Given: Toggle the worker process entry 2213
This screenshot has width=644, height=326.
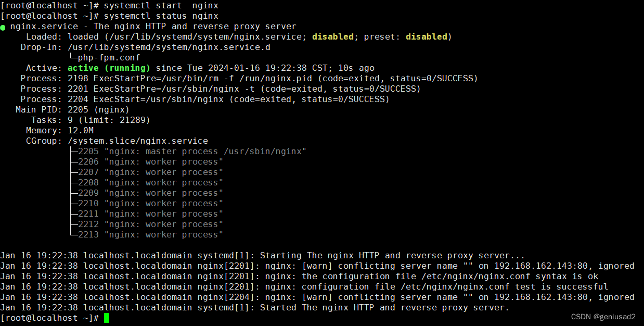Looking at the screenshot, I should point(151,234).
